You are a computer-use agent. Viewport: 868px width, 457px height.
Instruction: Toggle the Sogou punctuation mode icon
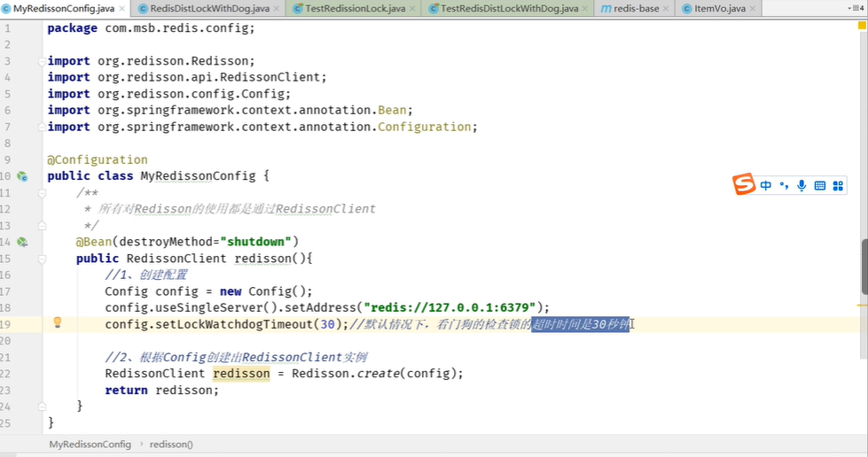coord(784,186)
